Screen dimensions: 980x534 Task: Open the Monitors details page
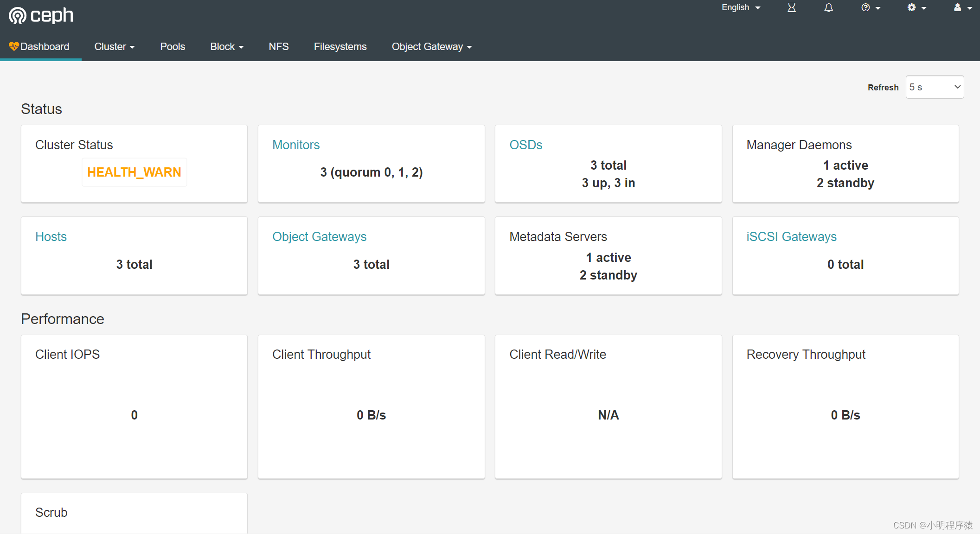coord(295,145)
